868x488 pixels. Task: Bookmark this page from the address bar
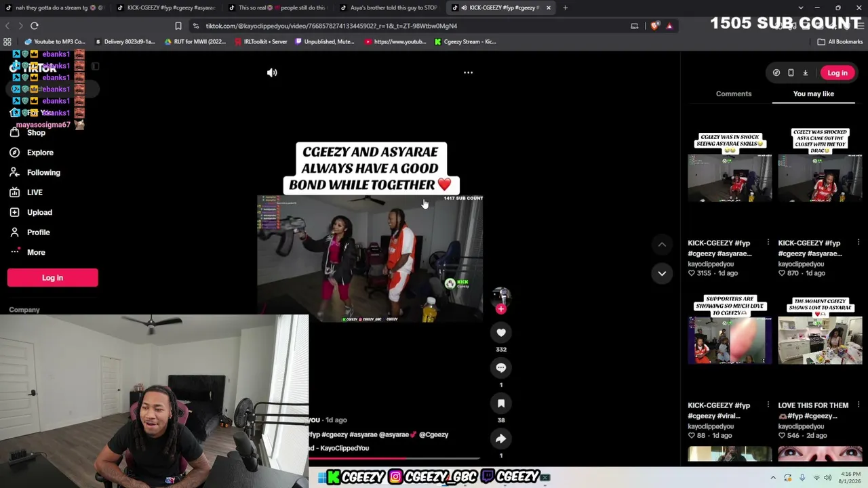click(x=178, y=26)
